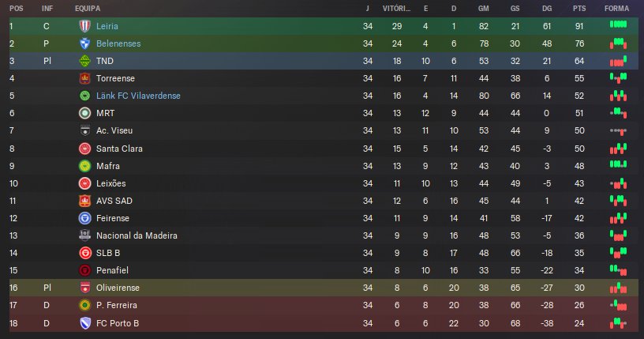Image resolution: width=644 pixels, height=339 pixels.
Task: Click the SLB B red badge
Action: point(84,253)
